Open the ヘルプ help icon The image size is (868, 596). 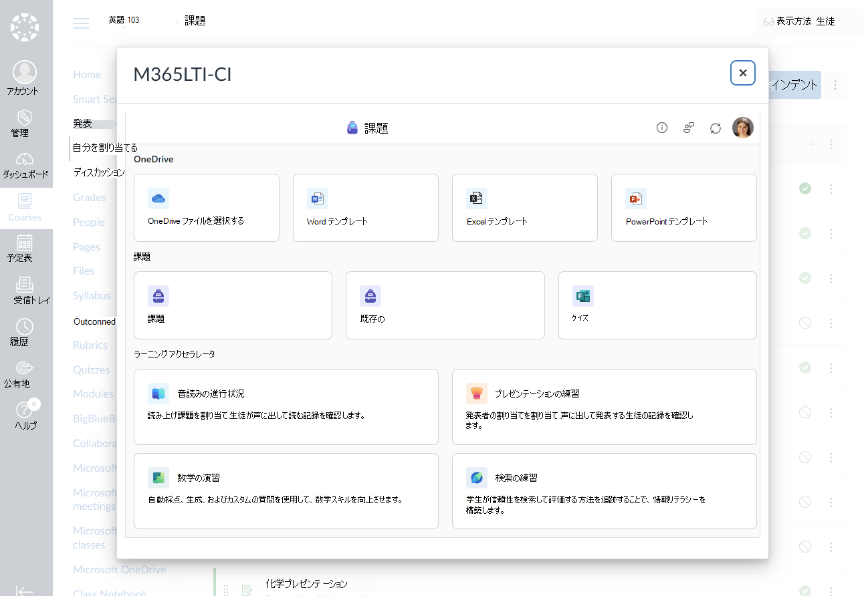point(25,410)
